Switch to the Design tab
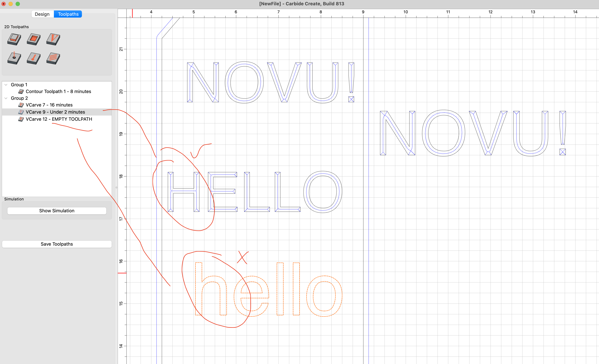 (x=42, y=14)
